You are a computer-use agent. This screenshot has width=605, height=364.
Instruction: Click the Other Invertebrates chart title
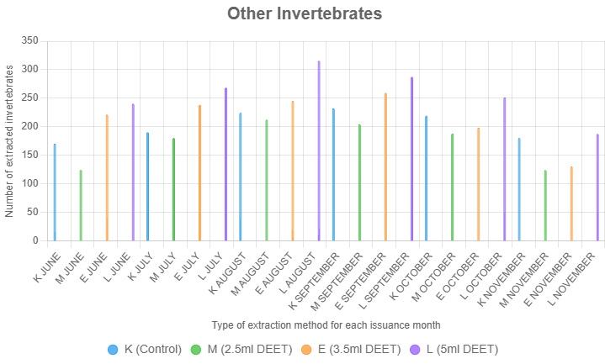coord(305,14)
